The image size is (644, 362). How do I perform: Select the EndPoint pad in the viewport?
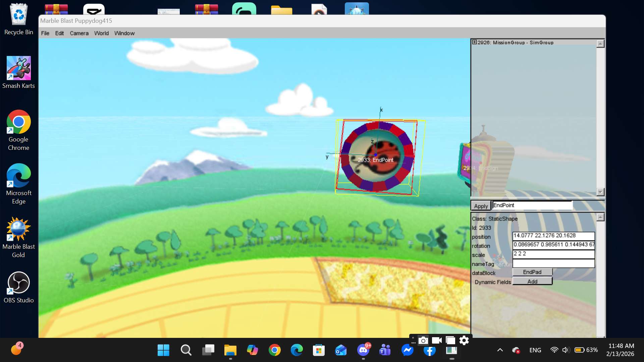coord(377,157)
